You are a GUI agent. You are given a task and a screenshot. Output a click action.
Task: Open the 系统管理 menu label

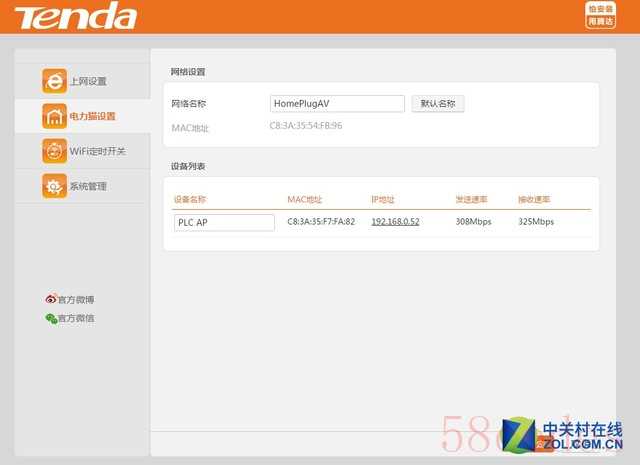point(88,186)
